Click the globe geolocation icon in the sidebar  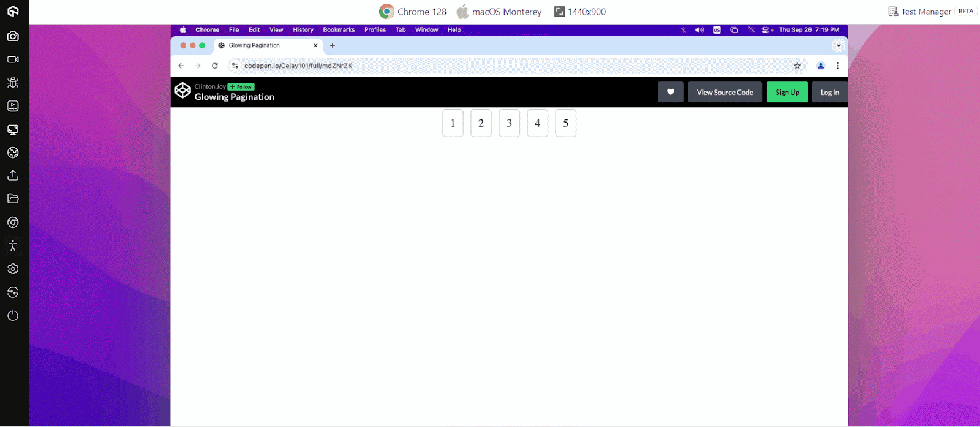click(13, 153)
